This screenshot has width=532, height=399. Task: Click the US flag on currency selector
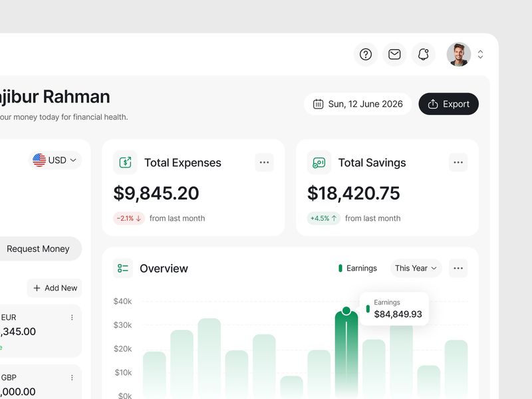coord(38,160)
